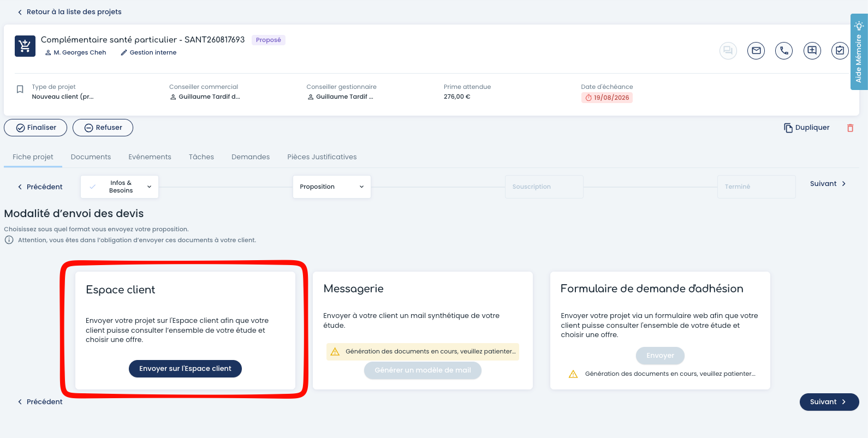The width and height of the screenshot is (868, 438).
Task: Click the phone call icon
Action: 784,51
